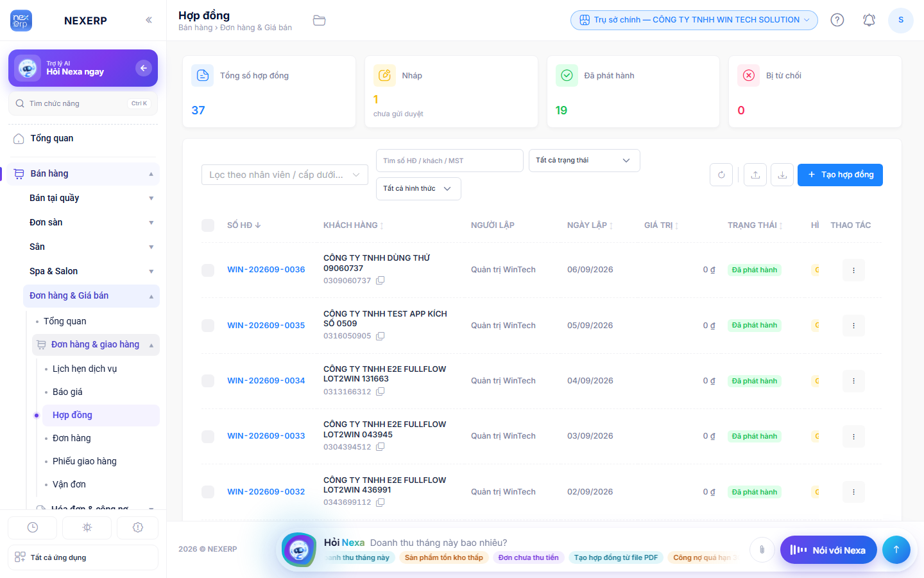Copy tax code 0304394512

381,447
